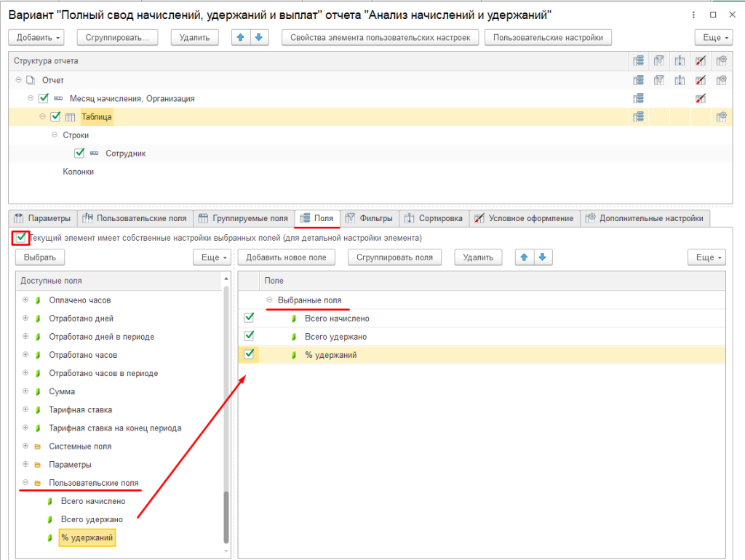Click the Добавить новое поле button
This screenshot has width=745, height=560.
coord(290,257)
